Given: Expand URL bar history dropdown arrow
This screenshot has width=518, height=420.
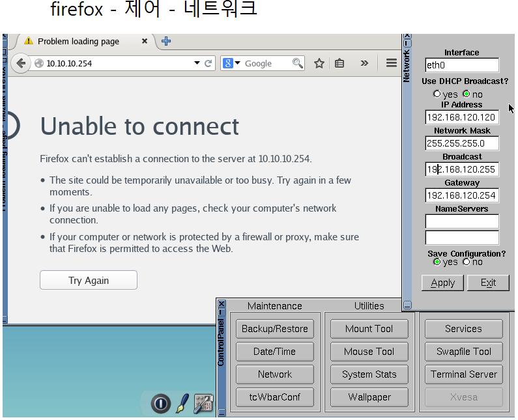Looking at the screenshot, I should click(197, 63).
